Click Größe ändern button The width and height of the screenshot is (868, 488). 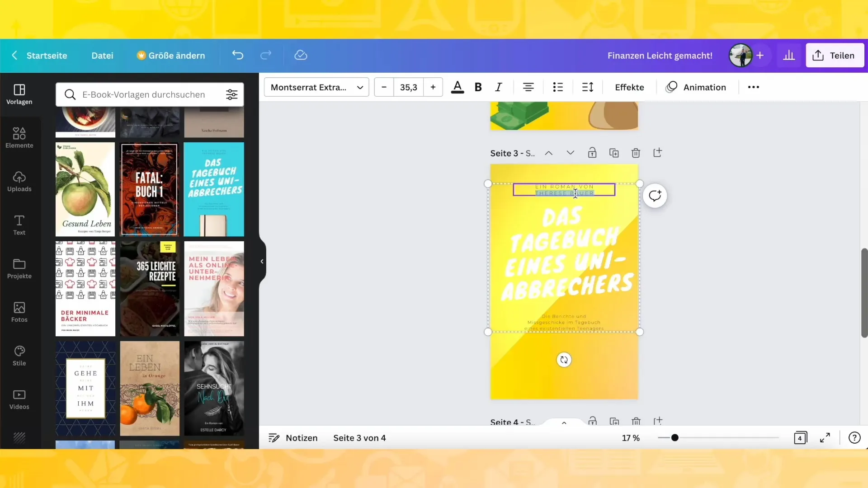171,56
